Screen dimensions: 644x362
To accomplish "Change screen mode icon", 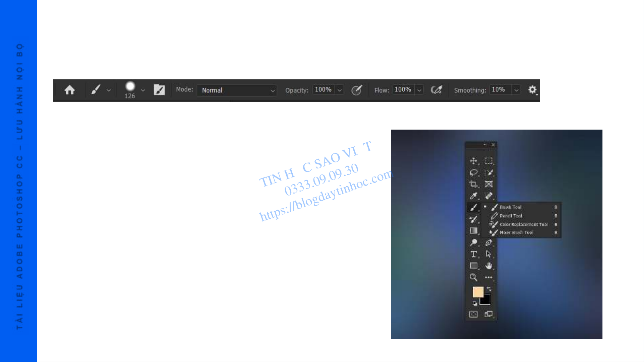I will tap(489, 314).
